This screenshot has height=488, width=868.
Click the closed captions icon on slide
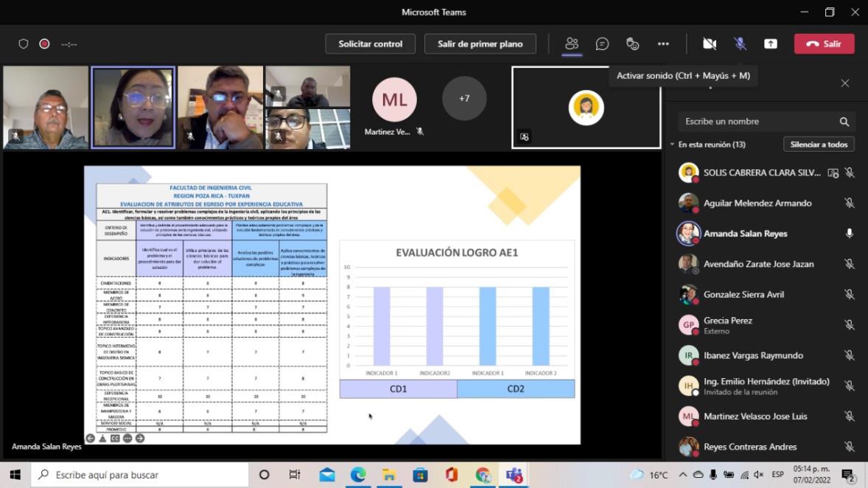click(115, 439)
